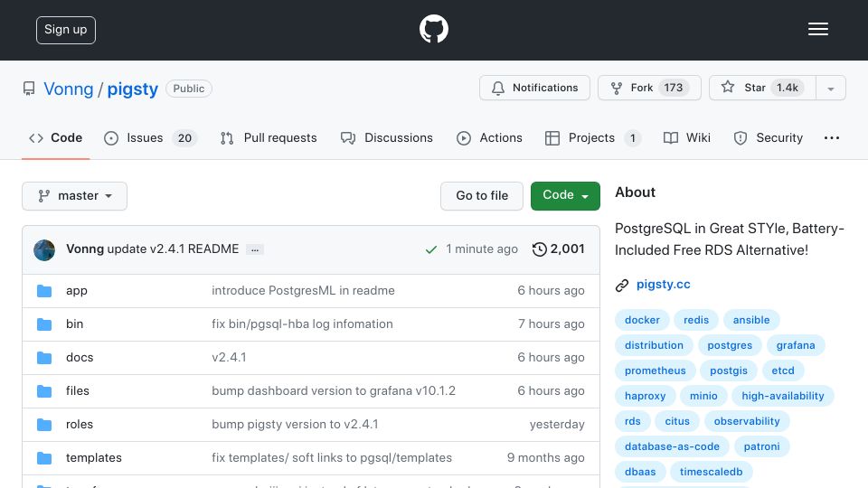868x488 pixels.
Task: Click the templates folder icon
Action: pyautogui.click(x=44, y=458)
